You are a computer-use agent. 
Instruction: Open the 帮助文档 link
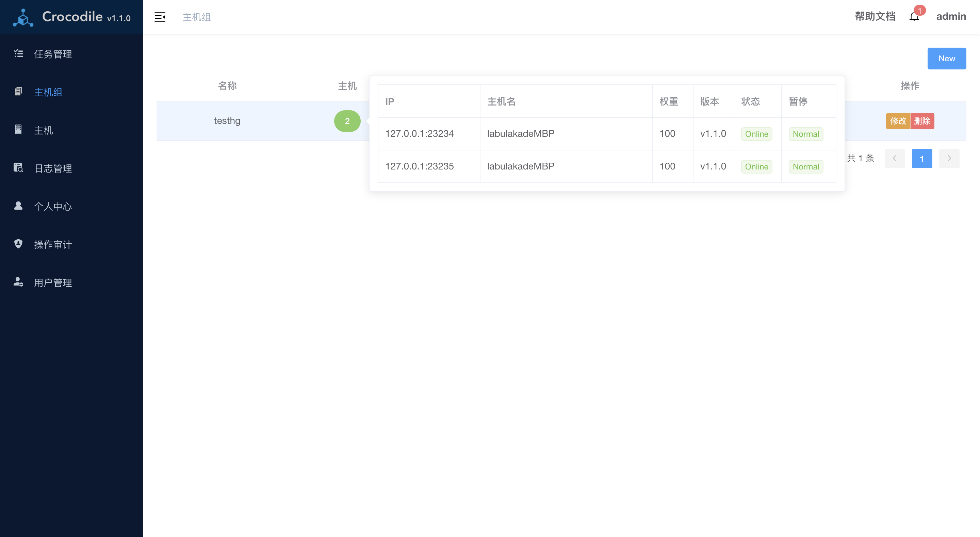coord(875,16)
